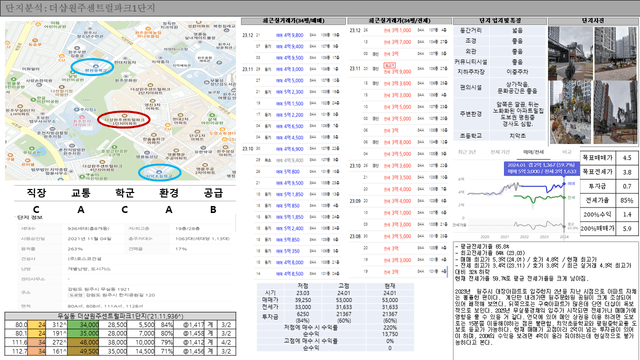The image size is (640, 360).
Task: Click the blue 매매 line label on chart
Action: coord(571,184)
